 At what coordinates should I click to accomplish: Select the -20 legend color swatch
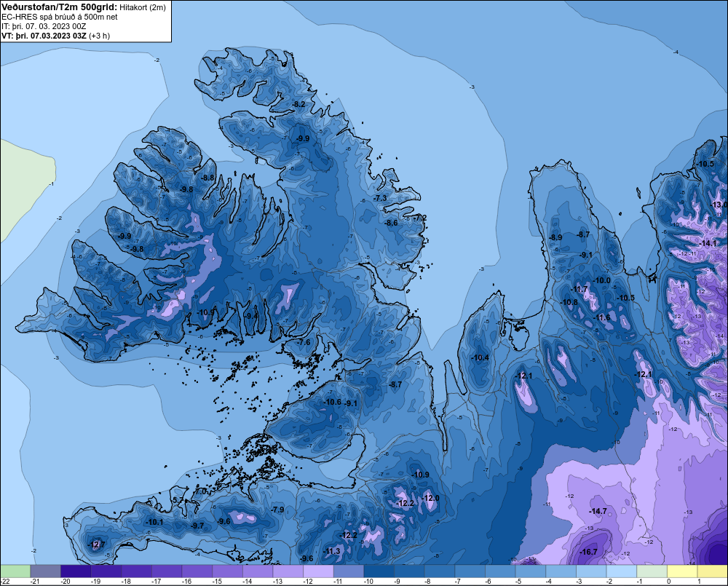coord(76,571)
